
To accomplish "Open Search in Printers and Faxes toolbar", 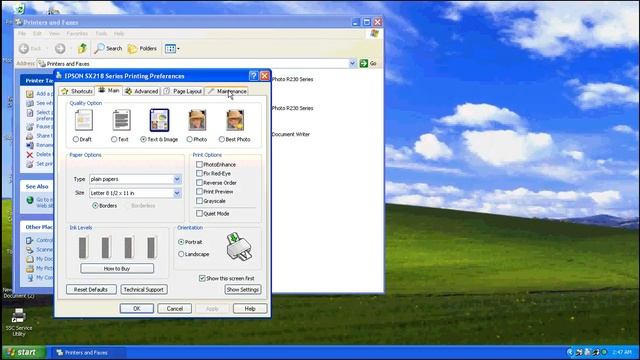I will [x=108, y=49].
